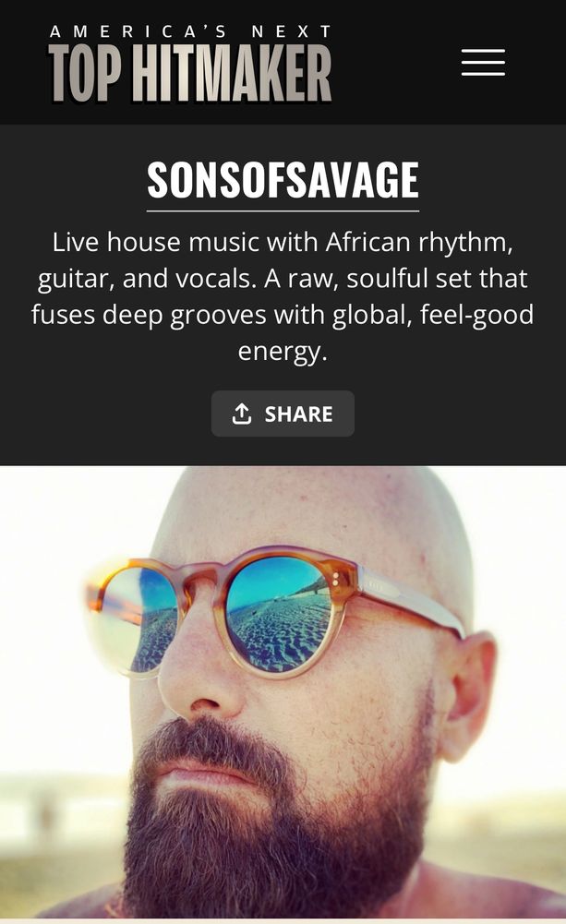Click the word "TOP" in the header logo
This screenshot has height=924, width=566.
(86, 74)
